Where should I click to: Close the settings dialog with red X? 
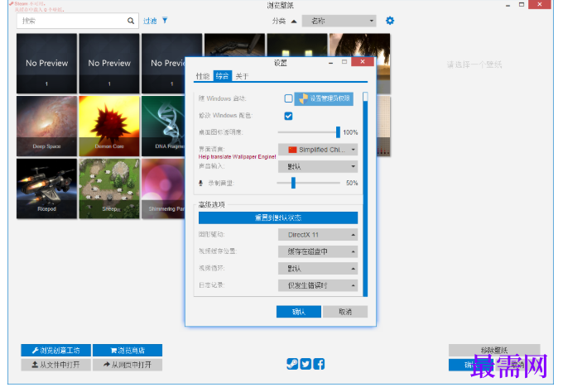tap(363, 62)
